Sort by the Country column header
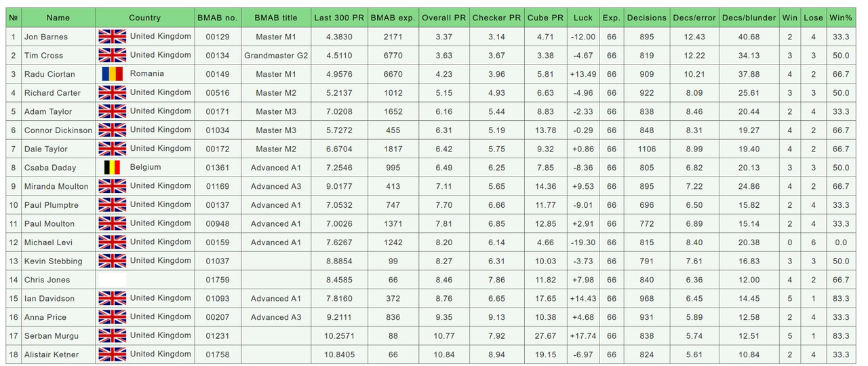This screenshot has width=868, height=366. pyautogui.click(x=144, y=18)
